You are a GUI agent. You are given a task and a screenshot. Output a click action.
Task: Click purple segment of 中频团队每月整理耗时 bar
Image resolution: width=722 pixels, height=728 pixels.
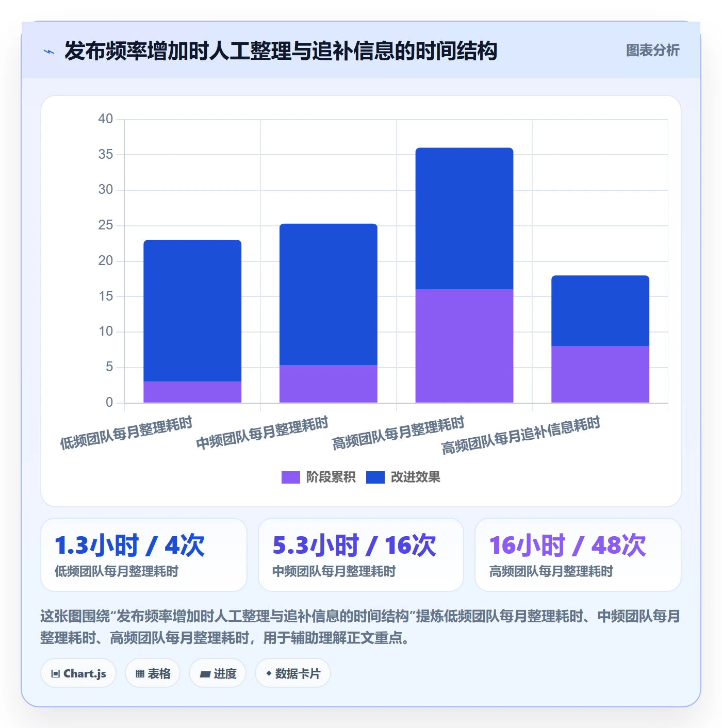[329, 384]
